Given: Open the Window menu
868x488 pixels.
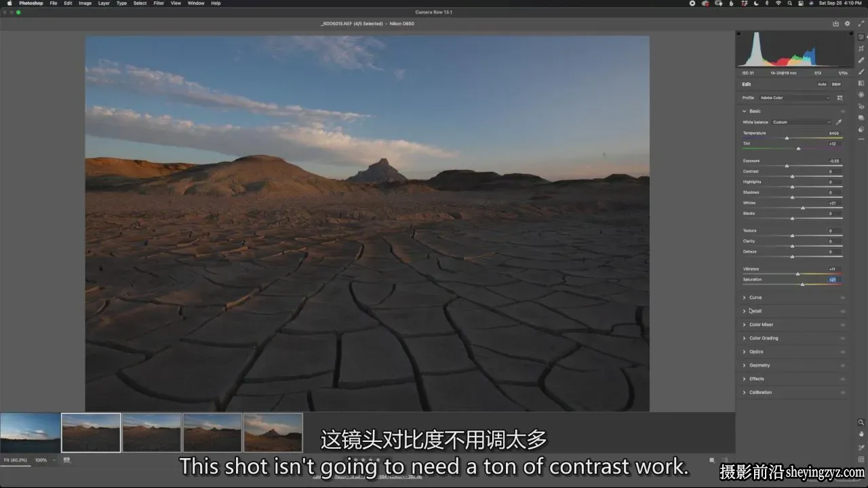Looking at the screenshot, I should [x=196, y=3].
